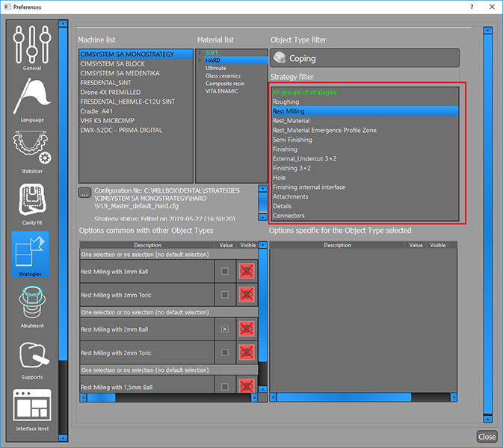
Task: Select Ultimate material
Action: [215, 68]
